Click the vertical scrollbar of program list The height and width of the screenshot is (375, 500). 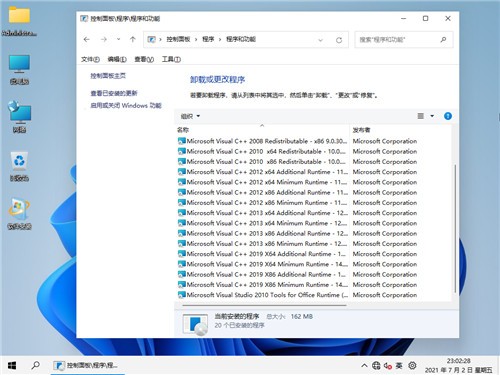455,229
